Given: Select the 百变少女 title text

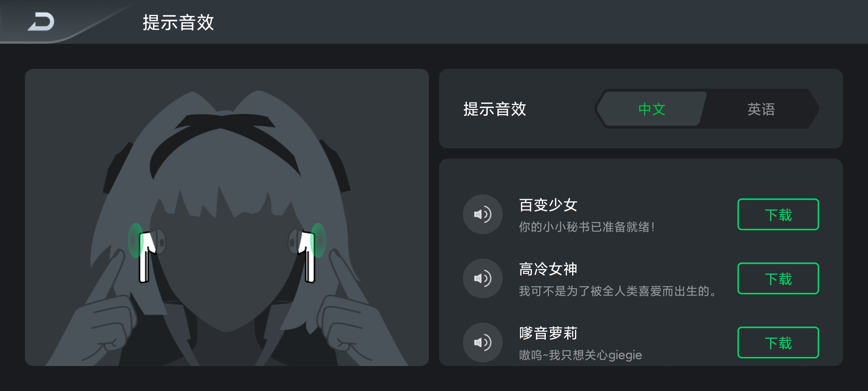Looking at the screenshot, I should 548,205.
